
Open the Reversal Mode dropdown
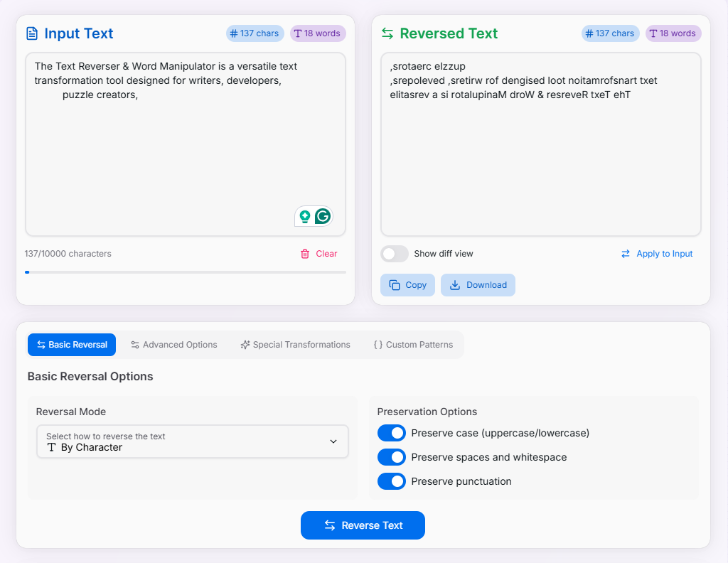point(192,441)
